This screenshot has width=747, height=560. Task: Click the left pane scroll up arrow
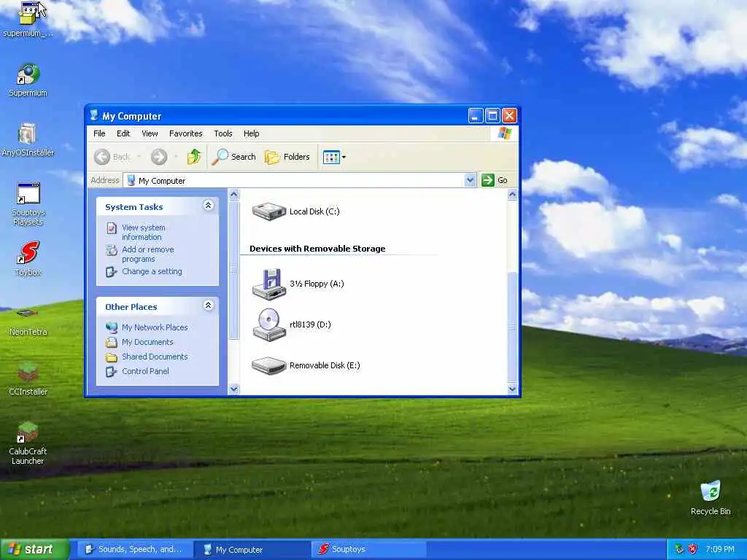(234, 194)
